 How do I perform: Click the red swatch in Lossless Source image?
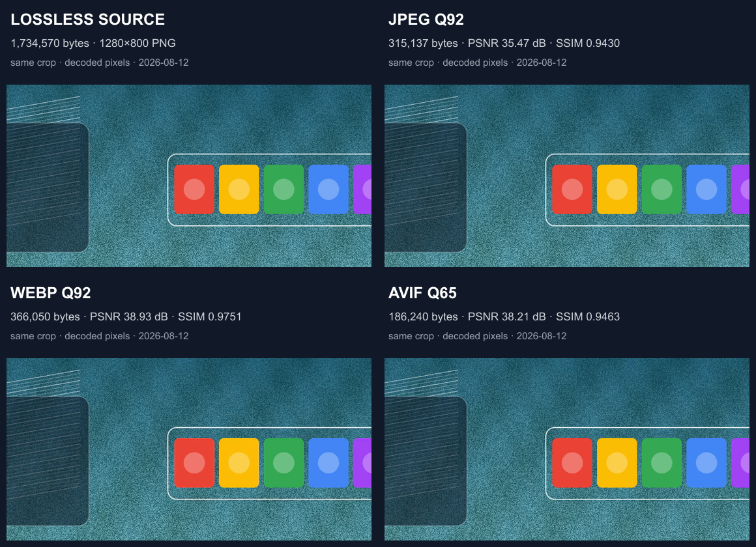[194, 189]
